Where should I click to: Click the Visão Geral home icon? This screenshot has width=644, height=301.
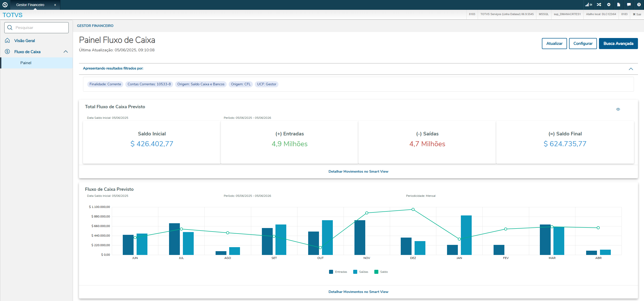[x=8, y=41]
